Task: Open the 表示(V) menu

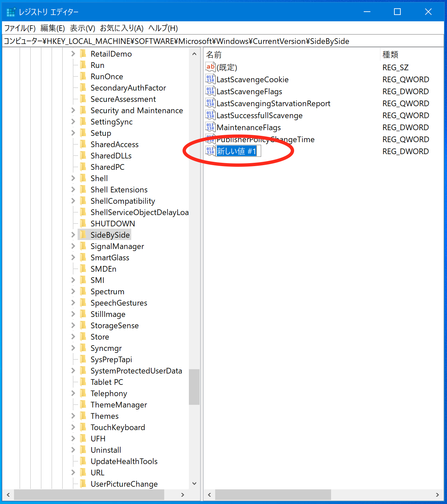Action: coord(82,28)
